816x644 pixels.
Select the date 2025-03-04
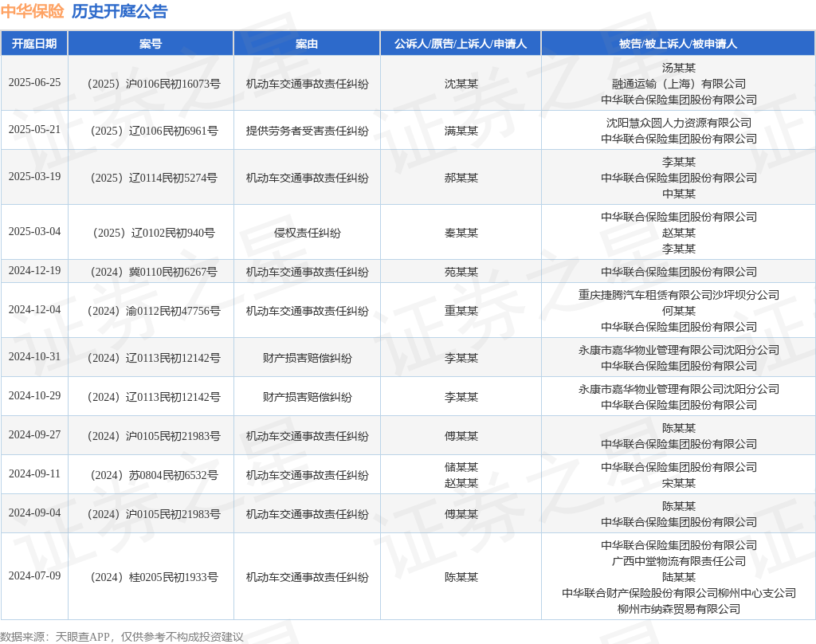click(x=34, y=231)
